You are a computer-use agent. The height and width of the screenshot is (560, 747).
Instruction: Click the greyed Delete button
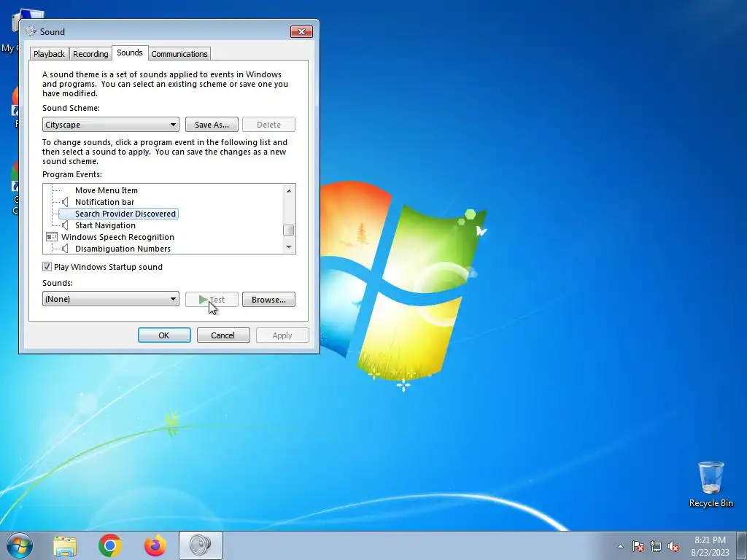coord(268,125)
